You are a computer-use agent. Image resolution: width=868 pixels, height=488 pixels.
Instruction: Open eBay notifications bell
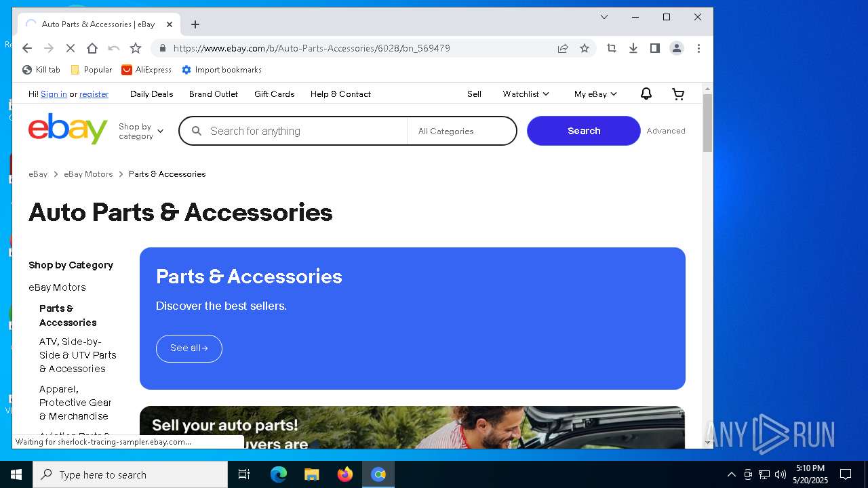click(x=646, y=94)
